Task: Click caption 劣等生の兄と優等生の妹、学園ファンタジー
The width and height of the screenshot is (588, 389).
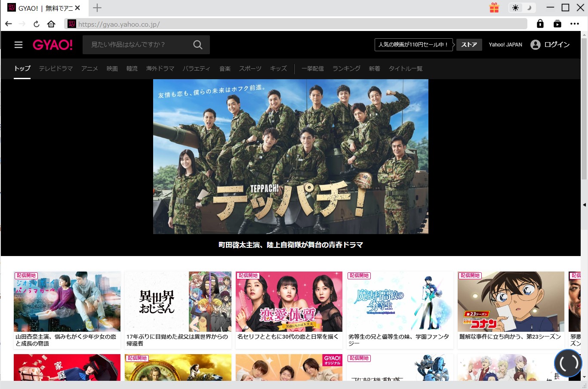Action: (399, 340)
